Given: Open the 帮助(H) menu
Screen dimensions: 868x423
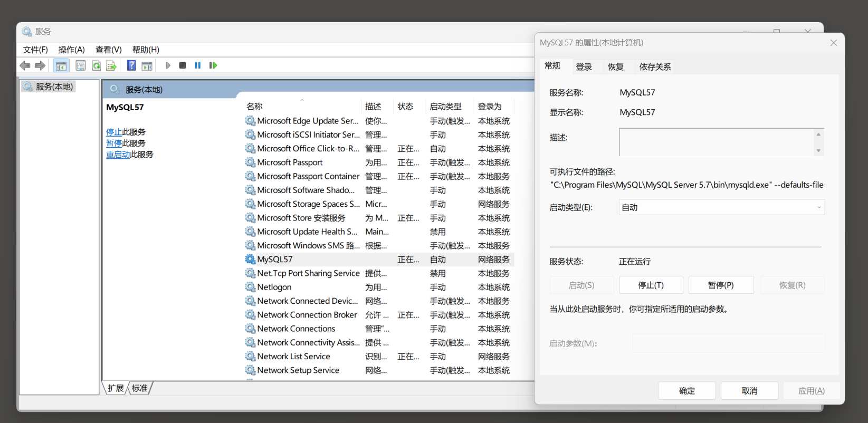Looking at the screenshot, I should click(x=146, y=50).
